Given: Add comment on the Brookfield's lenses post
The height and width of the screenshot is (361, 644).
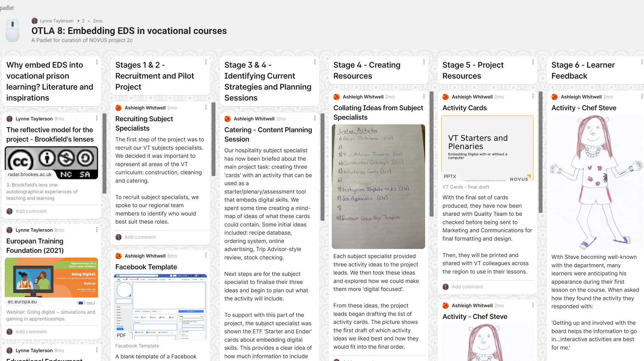Looking at the screenshot, I should click(x=31, y=211).
